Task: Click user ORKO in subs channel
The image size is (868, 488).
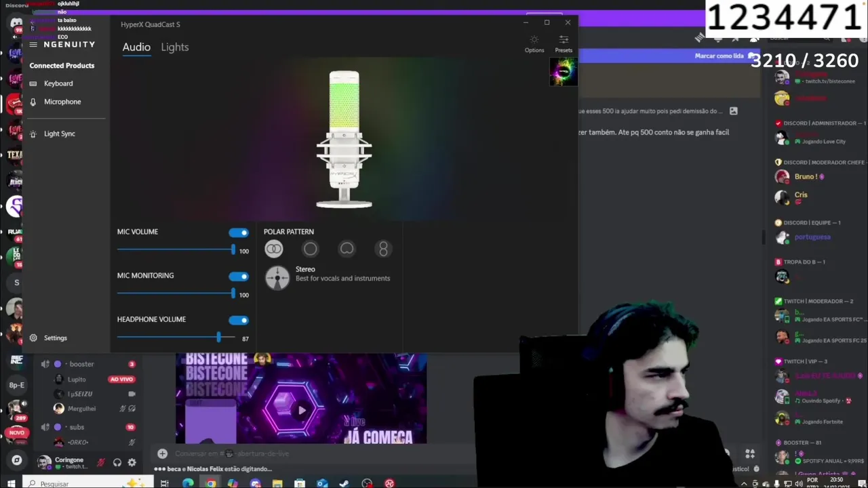Action: (77, 442)
